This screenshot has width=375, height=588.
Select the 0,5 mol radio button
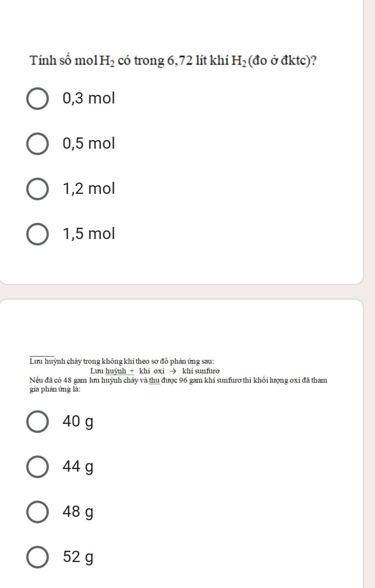point(37,144)
